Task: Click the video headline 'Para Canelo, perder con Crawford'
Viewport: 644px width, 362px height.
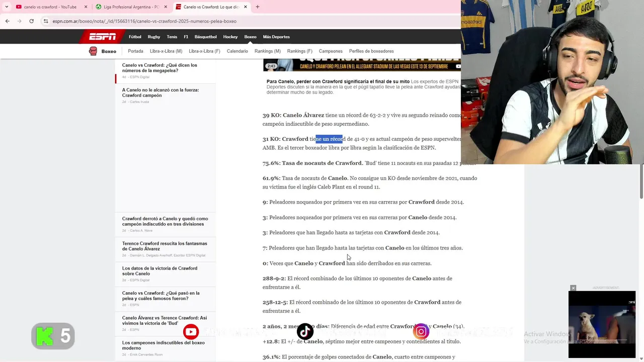Action: tap(338, 81)
